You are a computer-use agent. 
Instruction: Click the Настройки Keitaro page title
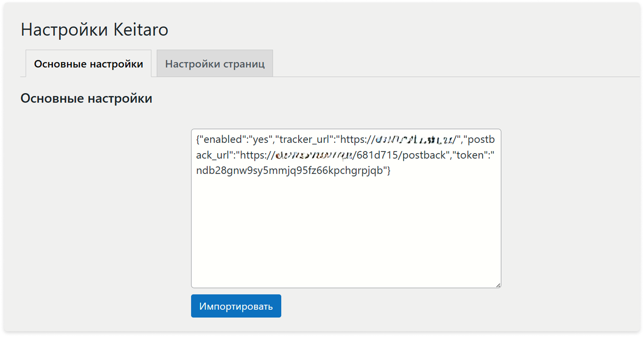point(94,30)
